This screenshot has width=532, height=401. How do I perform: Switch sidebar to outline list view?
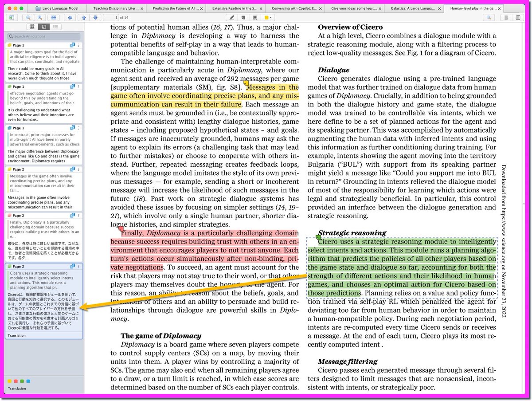(55, 27)
